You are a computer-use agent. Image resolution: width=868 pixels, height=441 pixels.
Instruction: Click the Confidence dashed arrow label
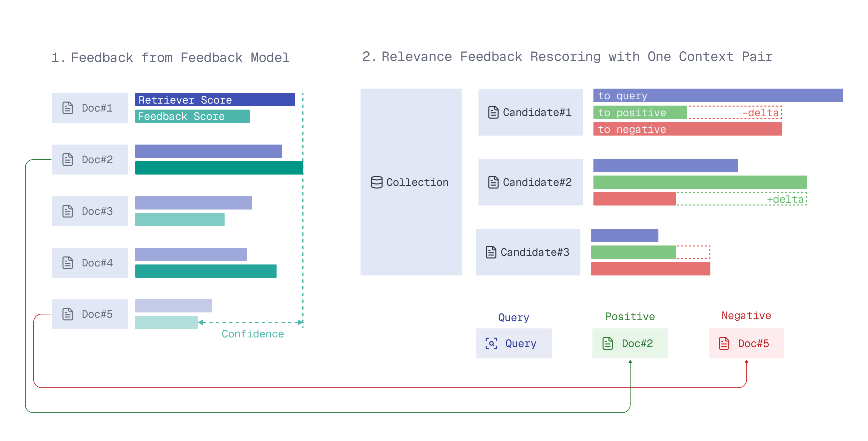pyautogui.click(x=253, y=334)
